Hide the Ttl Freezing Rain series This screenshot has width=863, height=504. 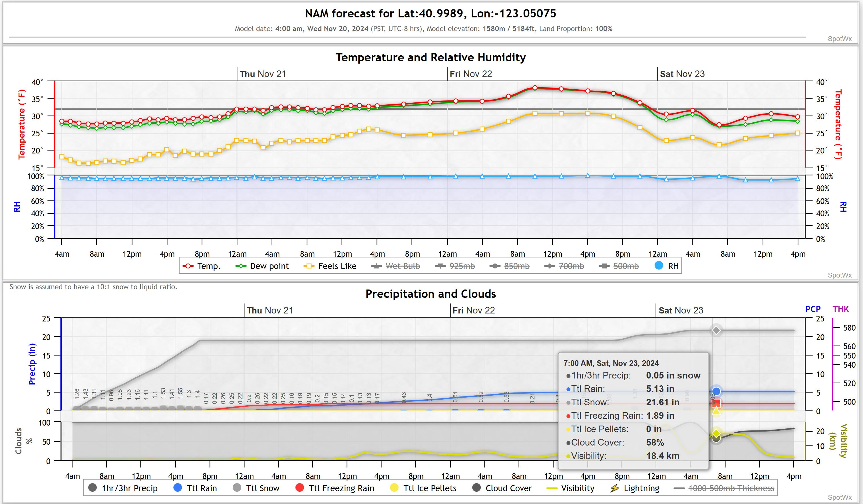click(x=341, y=488)
